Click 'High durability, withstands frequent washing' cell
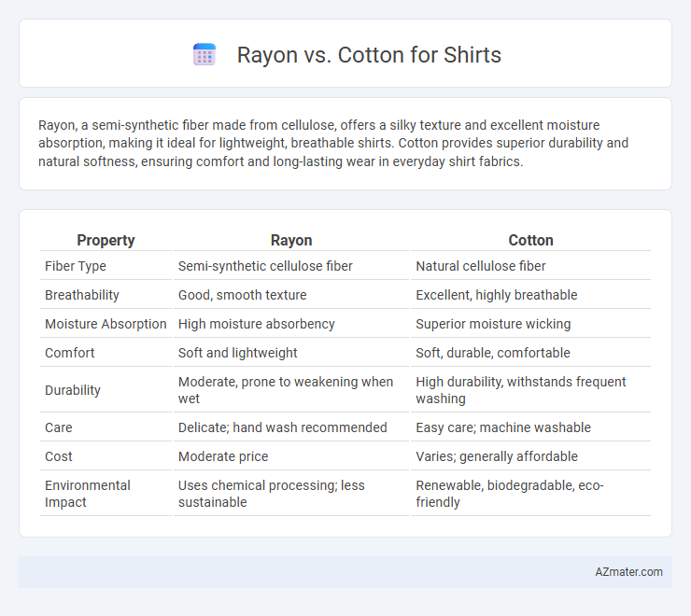Image resolution: width=691 pixels, height=616 pixels. click(x=521, y=390)
